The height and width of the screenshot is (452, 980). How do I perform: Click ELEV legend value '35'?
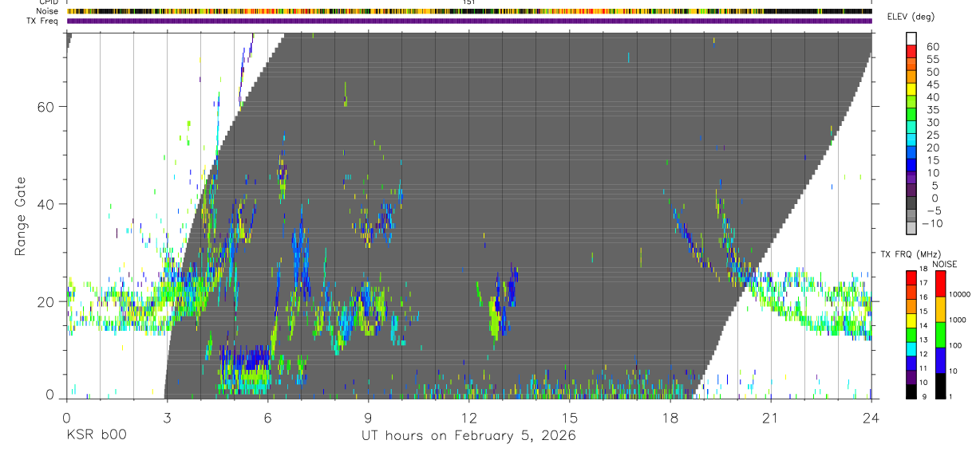tap(932, 110)
